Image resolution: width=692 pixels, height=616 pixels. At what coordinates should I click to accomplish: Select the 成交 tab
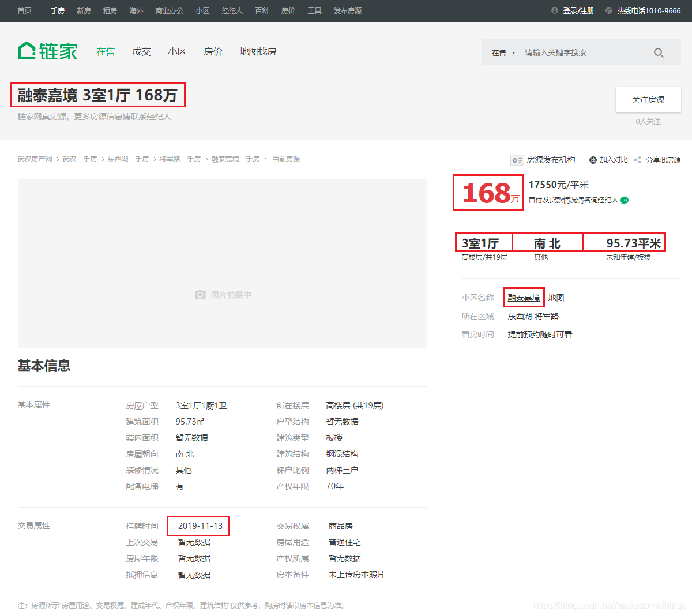pos(141,51)
